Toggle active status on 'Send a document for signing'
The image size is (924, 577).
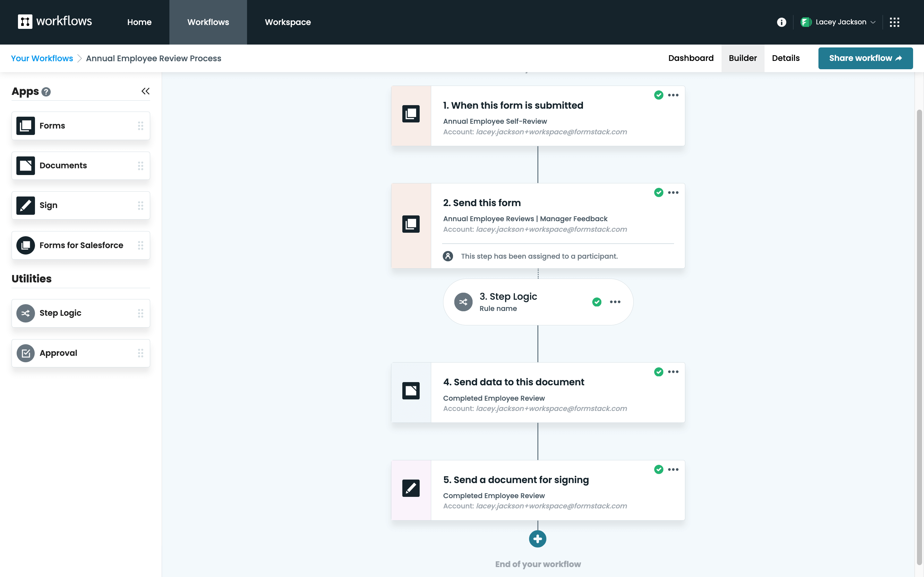pos(658,469)
